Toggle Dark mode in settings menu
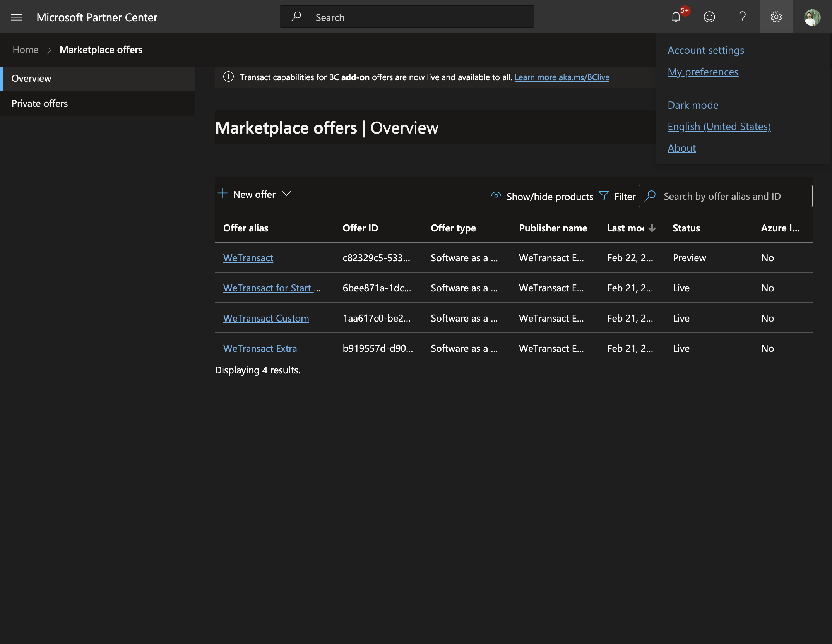Viewport: 832px width, 644px height. 693,105
